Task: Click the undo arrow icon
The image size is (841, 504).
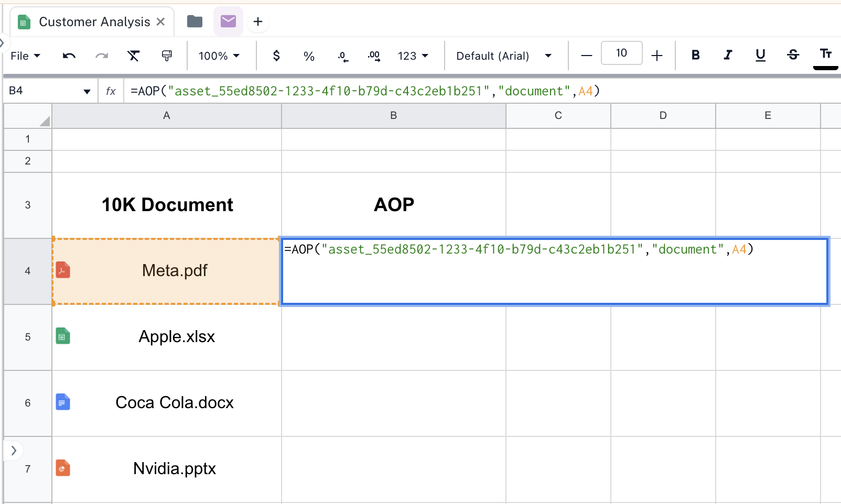Action: (x=69, y=56)
